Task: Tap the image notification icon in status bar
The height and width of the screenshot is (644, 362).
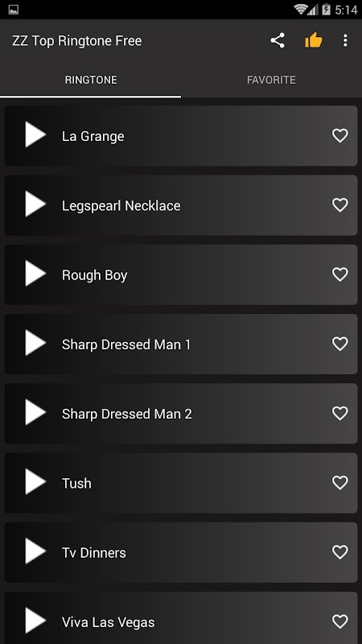Action: pyautogui.click(x=14, y=10)
